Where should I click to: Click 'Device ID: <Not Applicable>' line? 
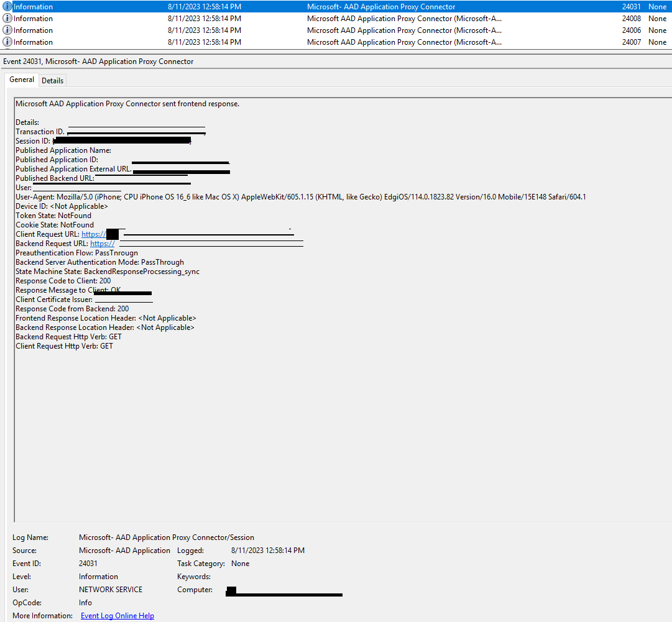[x=62, y=206]
